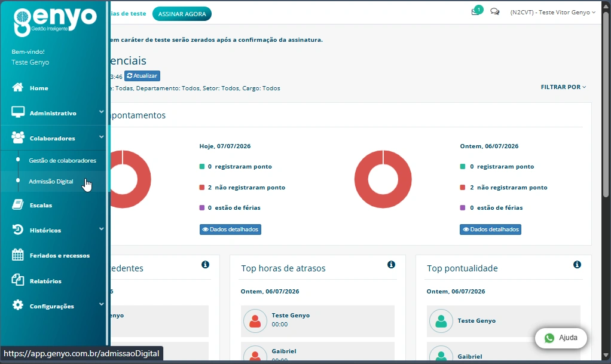View today's Dados detalhados eye button
Image resolution: width=611 pixels, height=364 pixels.
pyautogui.click(x=230, y=229)
